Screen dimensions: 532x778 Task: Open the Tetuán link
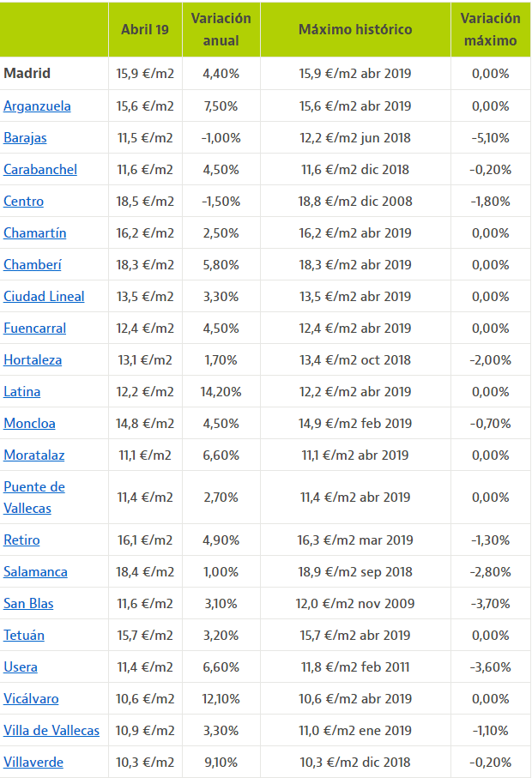(24, 636)
